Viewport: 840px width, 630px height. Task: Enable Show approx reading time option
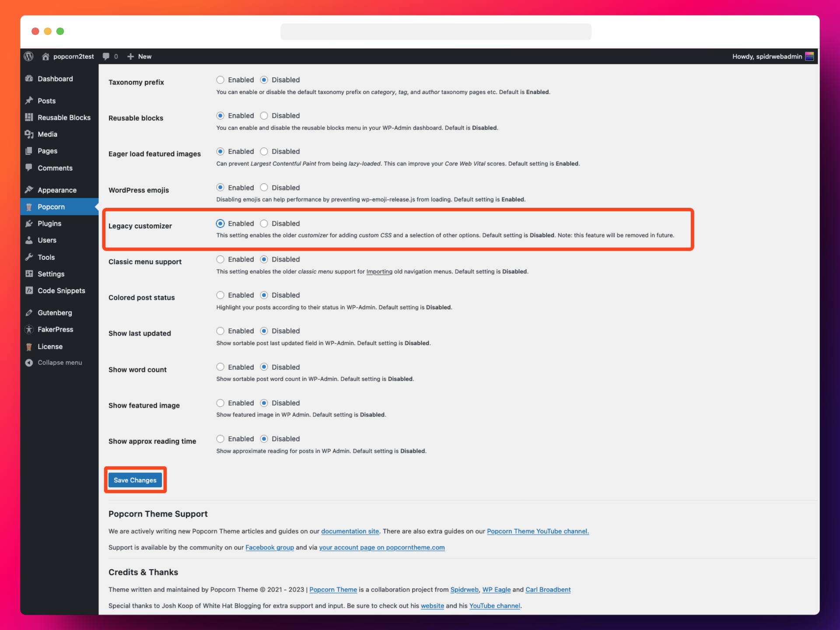pyautogui.click(x=220, y=439)
